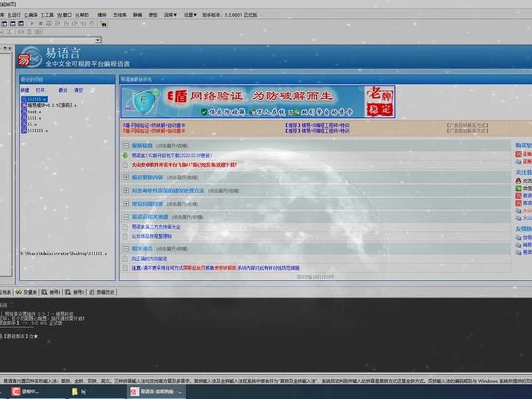Open the 论坛精品教程整理帖 link
532x399 pixels.
pyautogui.click(x=152, y=236)
